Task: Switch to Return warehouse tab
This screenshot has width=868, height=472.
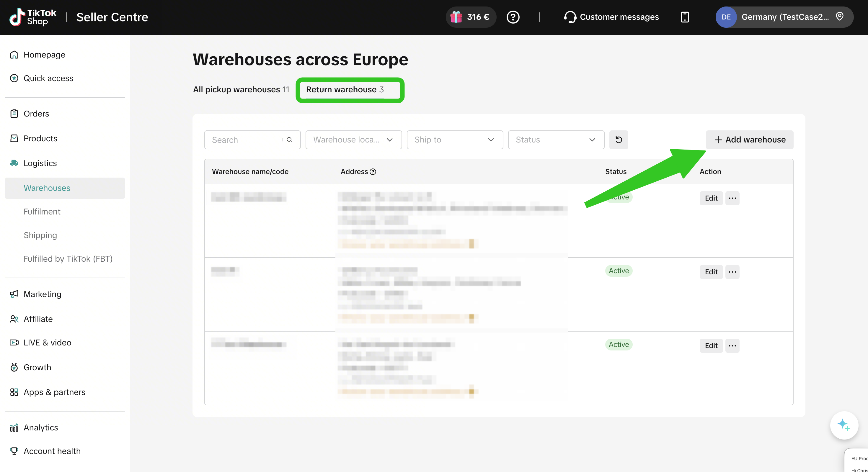Action: (345, 90)
